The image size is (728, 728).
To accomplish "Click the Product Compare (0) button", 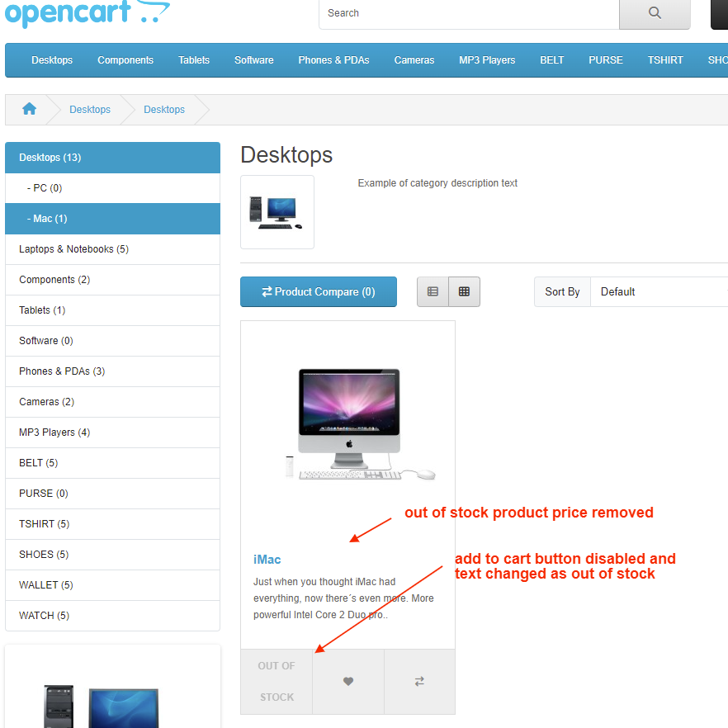I will coord(319,291).
